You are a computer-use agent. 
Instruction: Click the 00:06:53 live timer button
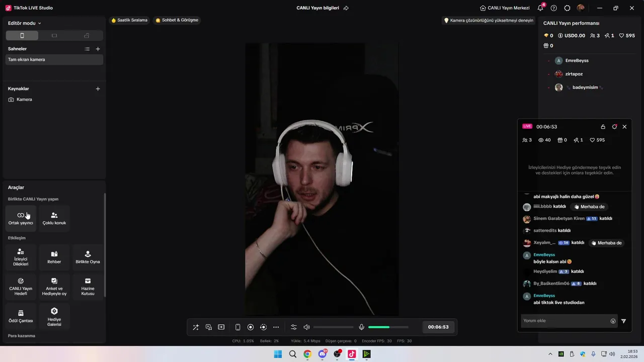(x=438, y=327)
